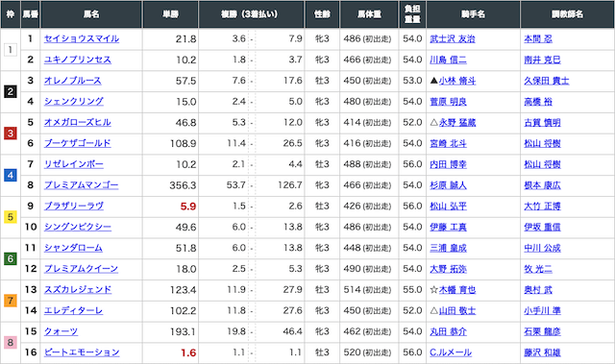Select the green frame 6 badge
615x364 pixels.
[11, 258]
